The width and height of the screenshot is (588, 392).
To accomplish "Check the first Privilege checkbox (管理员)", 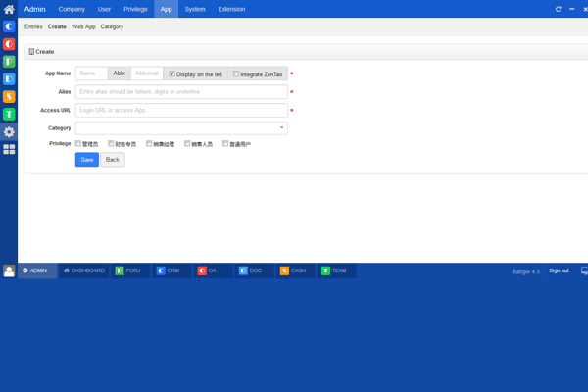I will coord(79,143).
